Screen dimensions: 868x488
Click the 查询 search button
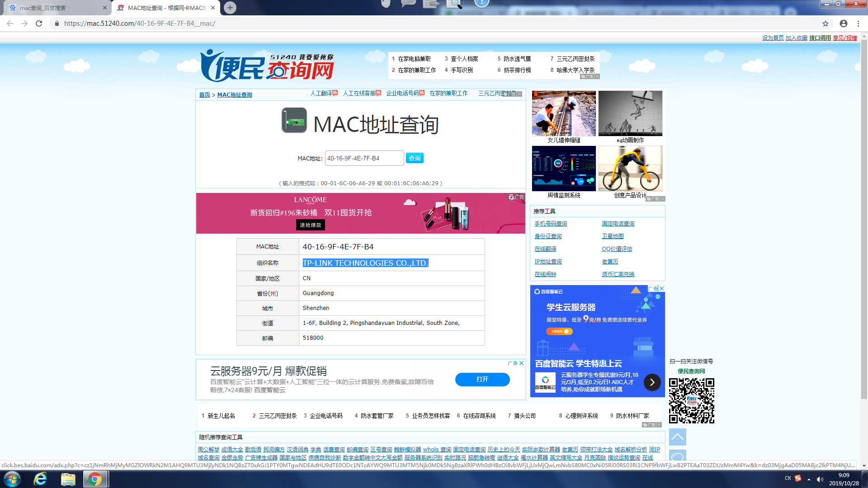[414, 158]
